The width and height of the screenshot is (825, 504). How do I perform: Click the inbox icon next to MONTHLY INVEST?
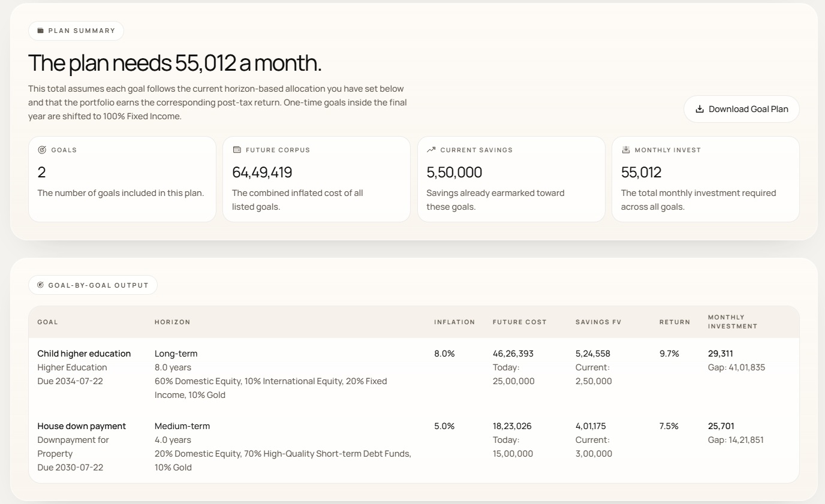click(x=625, y=150)
